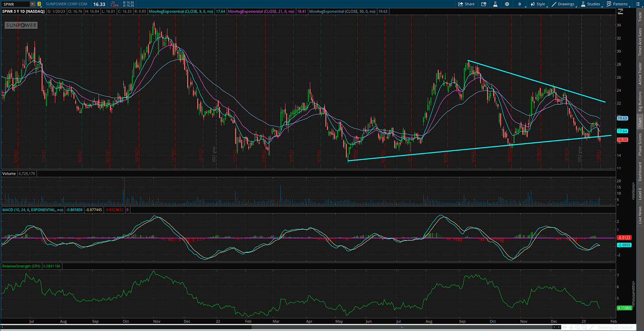The height and width of the screenshot is (331, 644).
Task: Open the Times And Sales sidebar tab
Action: pos(640,42)
